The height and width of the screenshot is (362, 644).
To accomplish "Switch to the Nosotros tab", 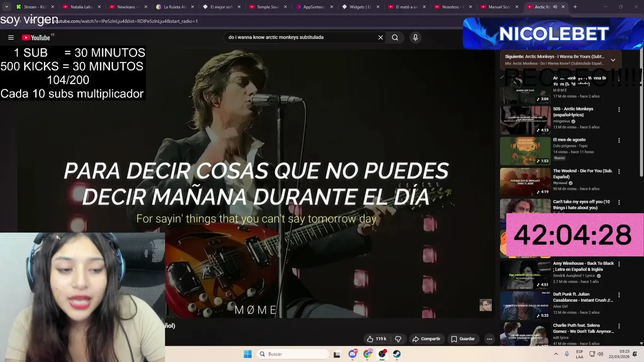I will point(453,7).
